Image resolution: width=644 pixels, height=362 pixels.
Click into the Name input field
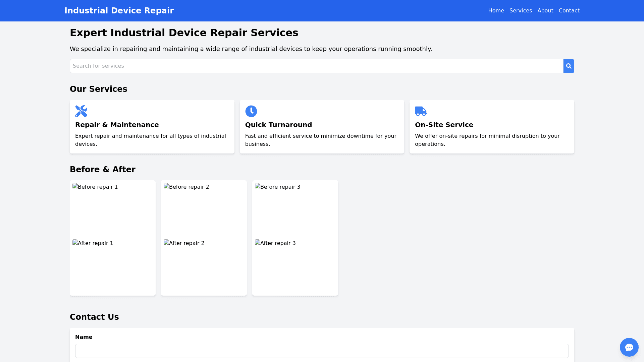[x=322, y=351]
